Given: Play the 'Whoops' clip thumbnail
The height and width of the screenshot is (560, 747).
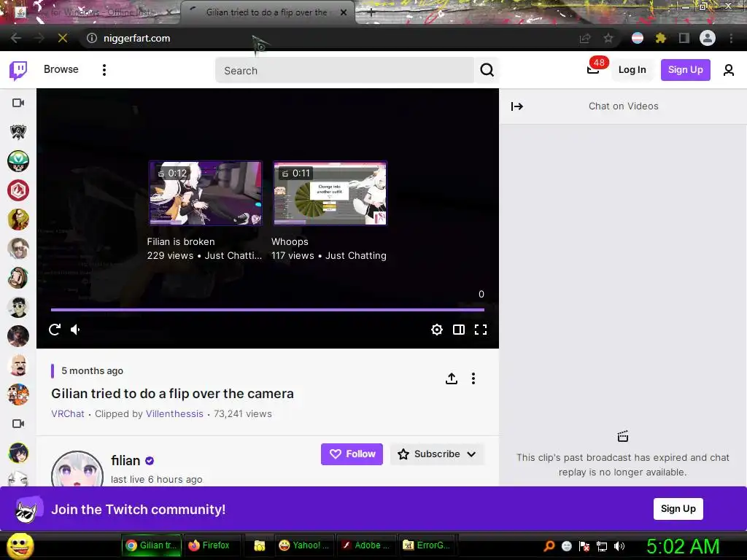Looking at the screenshot, I should pyautogui.click(x=330, y=192).
